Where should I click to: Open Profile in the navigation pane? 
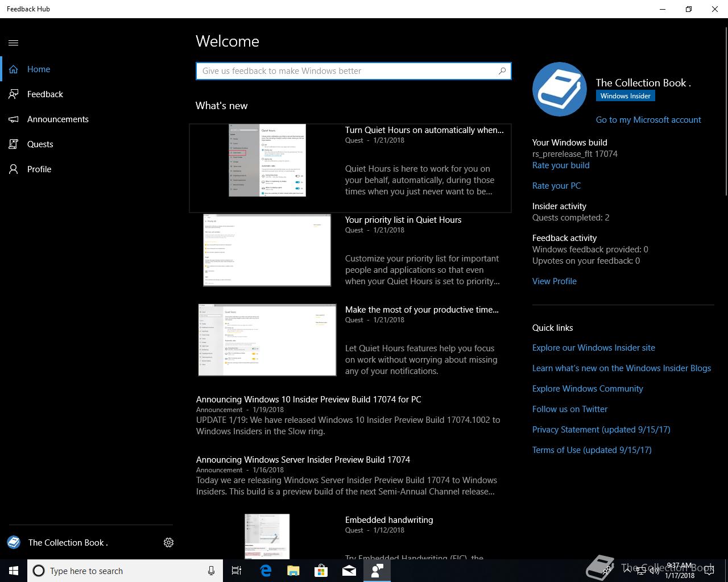pyautogui.click(x=39, y=169)
